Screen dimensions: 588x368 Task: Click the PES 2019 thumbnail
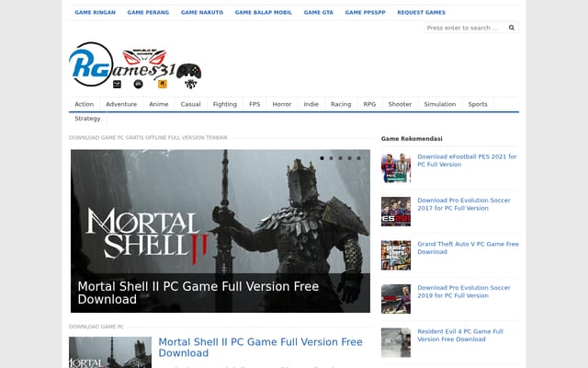[x=396, y=299]
